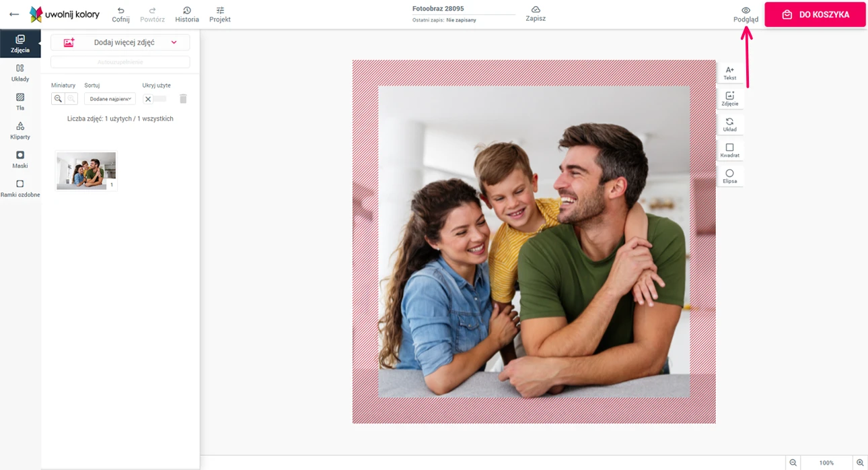868x470 pixels.
Task: Expand Dodaj więcej zdjęć dropdown
Action: 174,42
